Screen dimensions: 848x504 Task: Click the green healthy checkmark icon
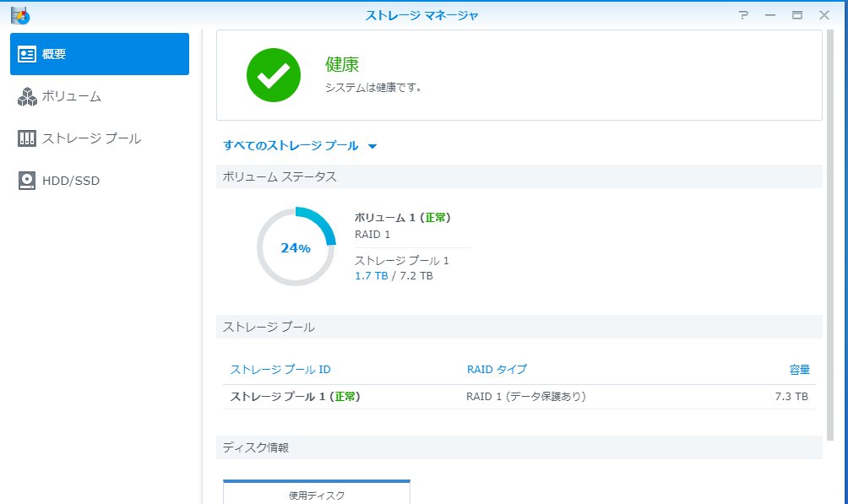coord(274,75)
